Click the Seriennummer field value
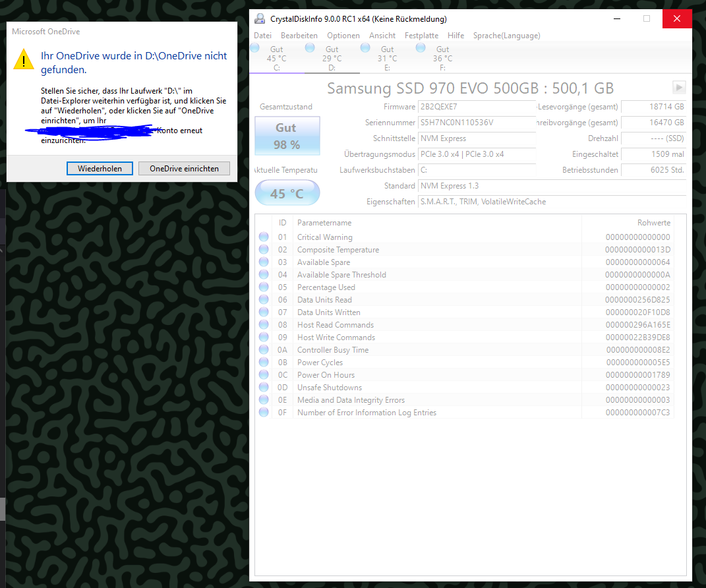Screen dimensions: 706x588 click(x=477, y=123)
